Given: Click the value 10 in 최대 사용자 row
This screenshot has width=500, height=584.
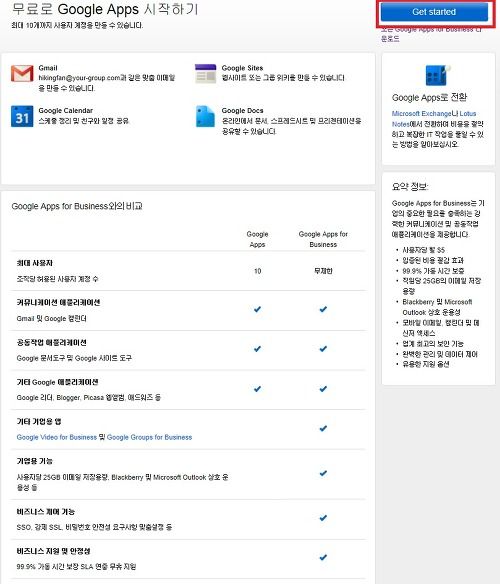Looking at the screenshot, I should (257, 271).
